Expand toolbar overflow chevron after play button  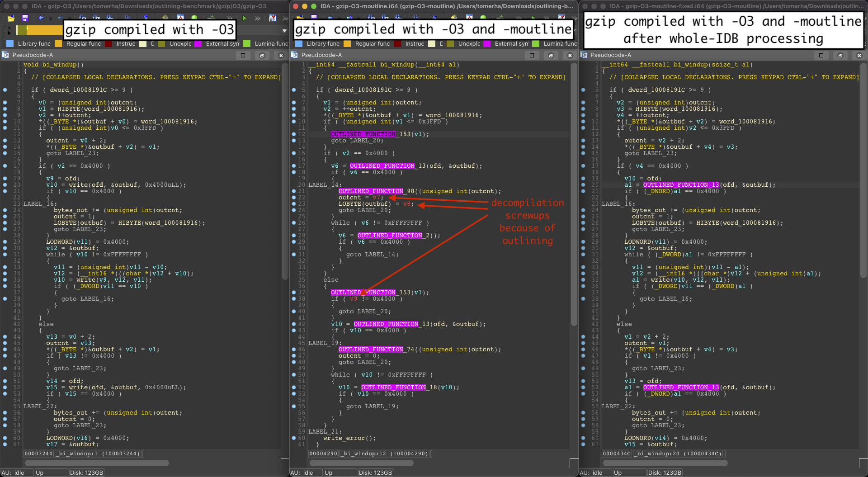tap(257, 19)
